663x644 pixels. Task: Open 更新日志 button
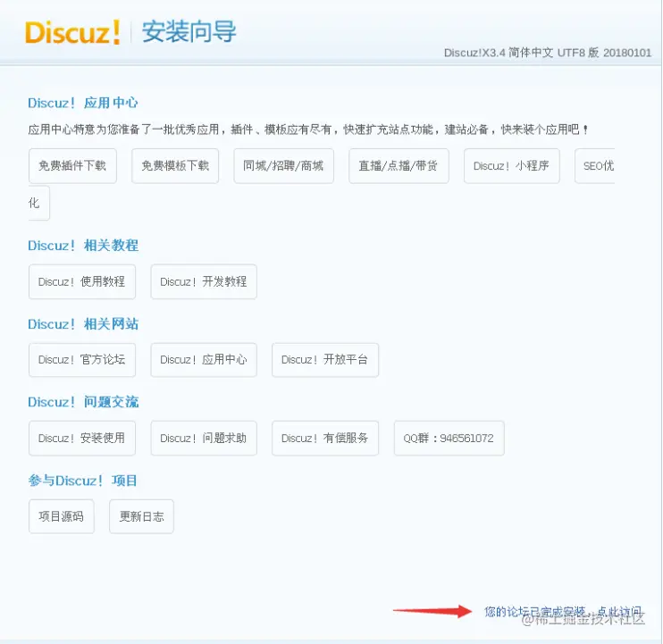pos(142,516)
